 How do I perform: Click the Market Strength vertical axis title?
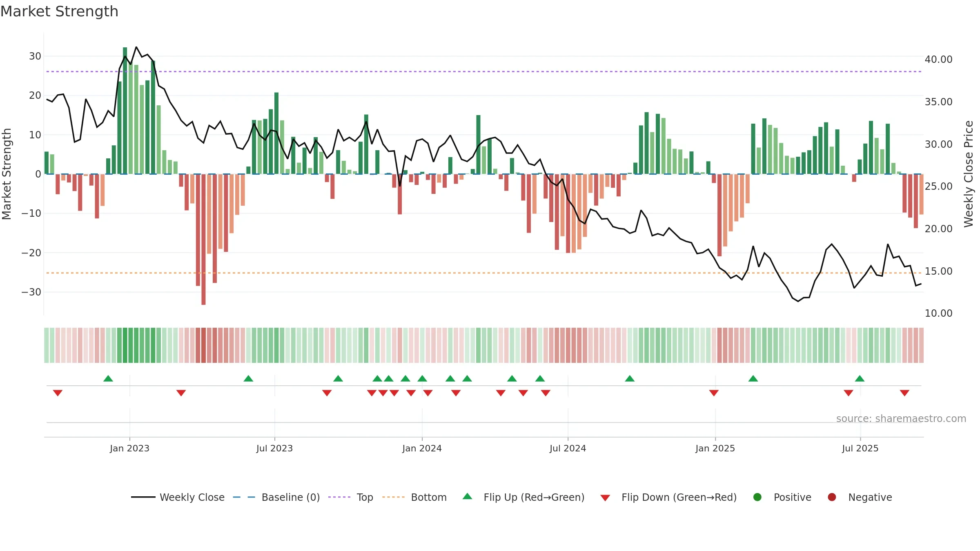point(7,174)
